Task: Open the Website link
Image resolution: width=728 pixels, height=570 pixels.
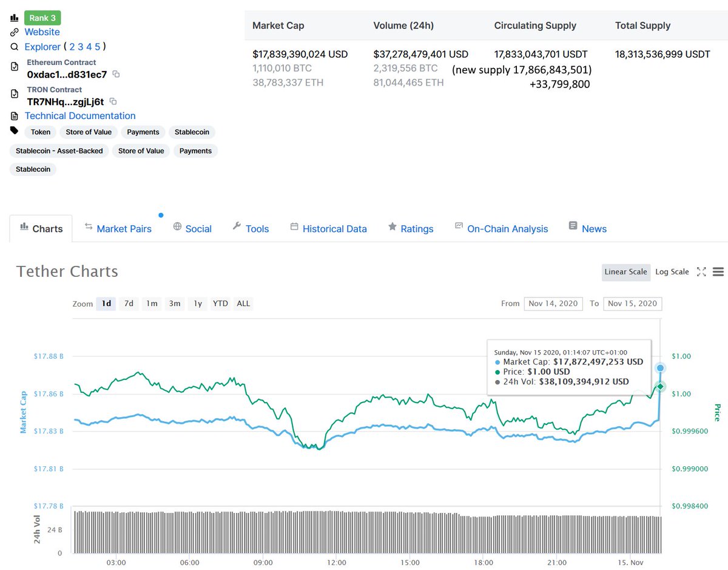Action: coord(42,32)
